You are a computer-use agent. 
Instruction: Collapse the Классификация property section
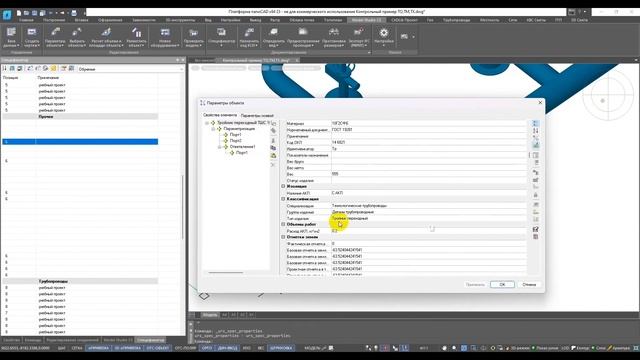coord(283,199)
